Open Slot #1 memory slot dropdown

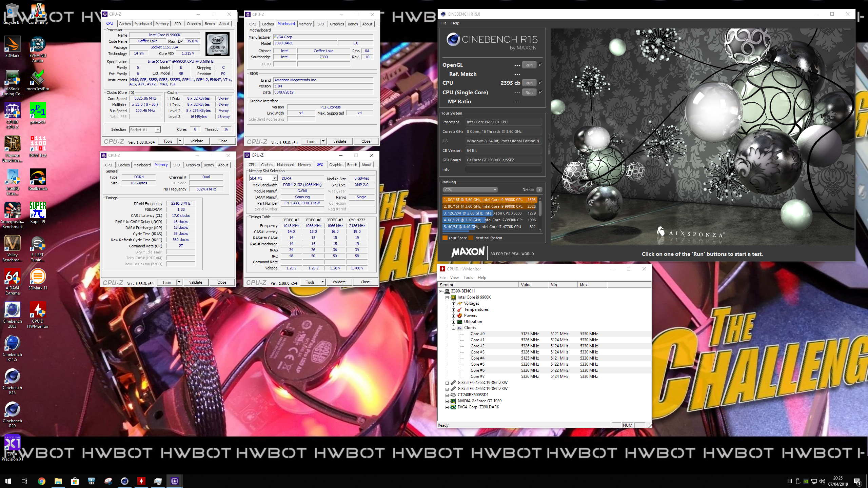tap(263, 178)
